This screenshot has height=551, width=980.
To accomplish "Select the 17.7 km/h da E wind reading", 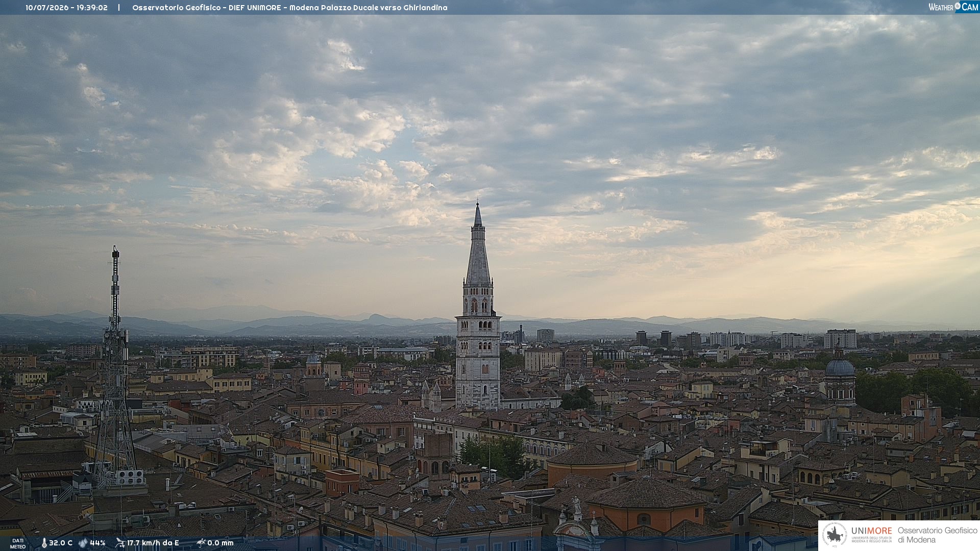I will (153, 543).
